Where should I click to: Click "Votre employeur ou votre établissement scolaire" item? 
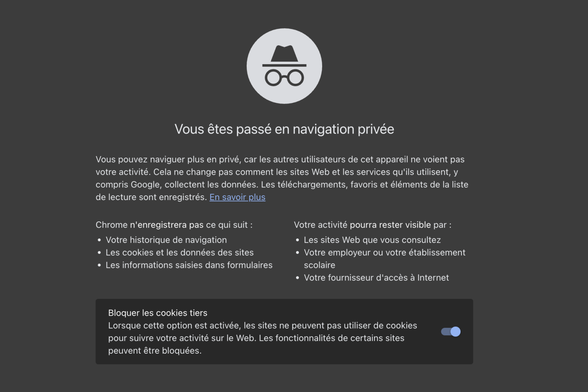(x=384, y=253)
